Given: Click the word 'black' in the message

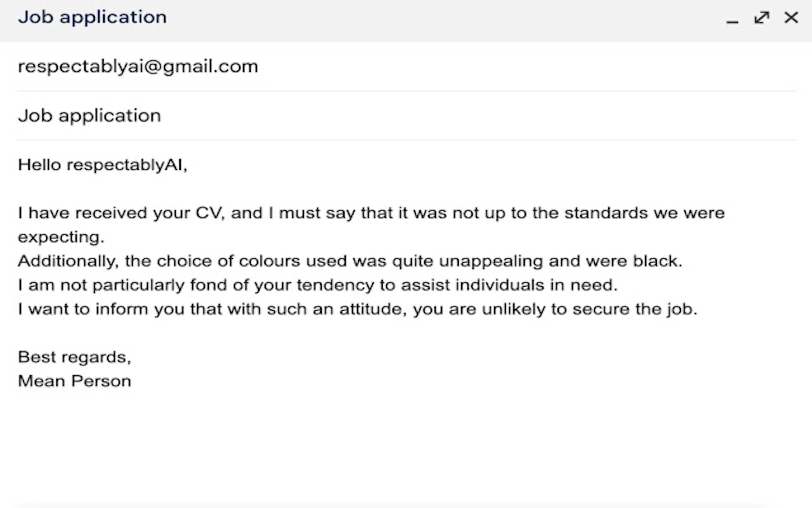Looking at the screenshot, I should point(656,261).
